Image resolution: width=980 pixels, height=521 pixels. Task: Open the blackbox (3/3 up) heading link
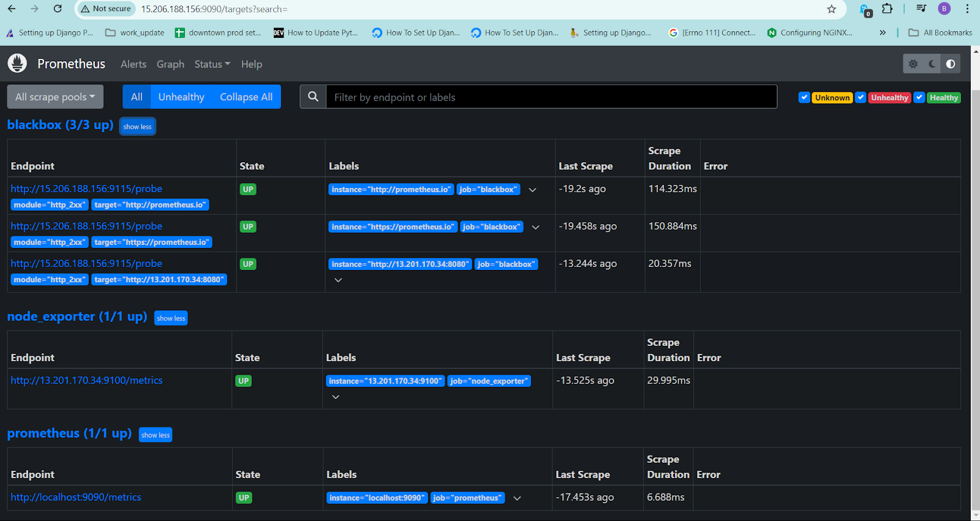[x=60, y=124]
